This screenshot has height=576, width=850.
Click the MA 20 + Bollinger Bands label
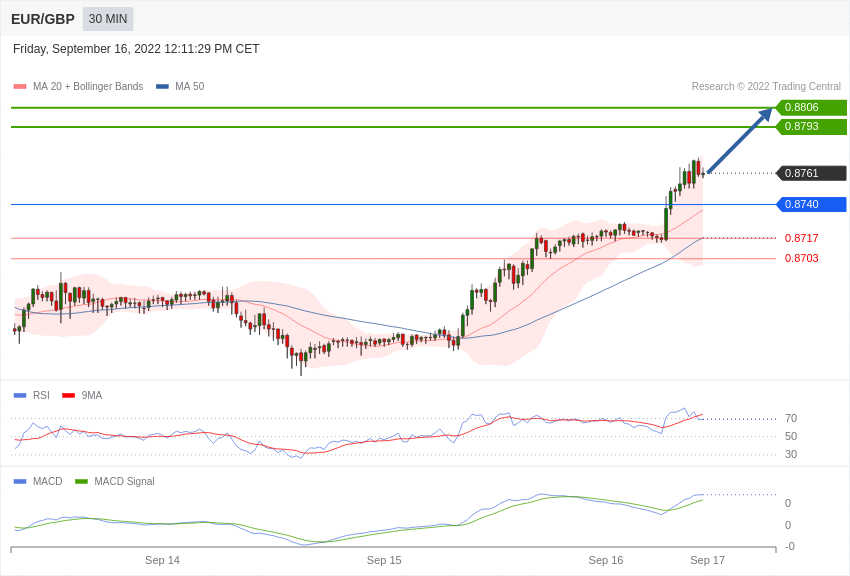click(88, 87)
